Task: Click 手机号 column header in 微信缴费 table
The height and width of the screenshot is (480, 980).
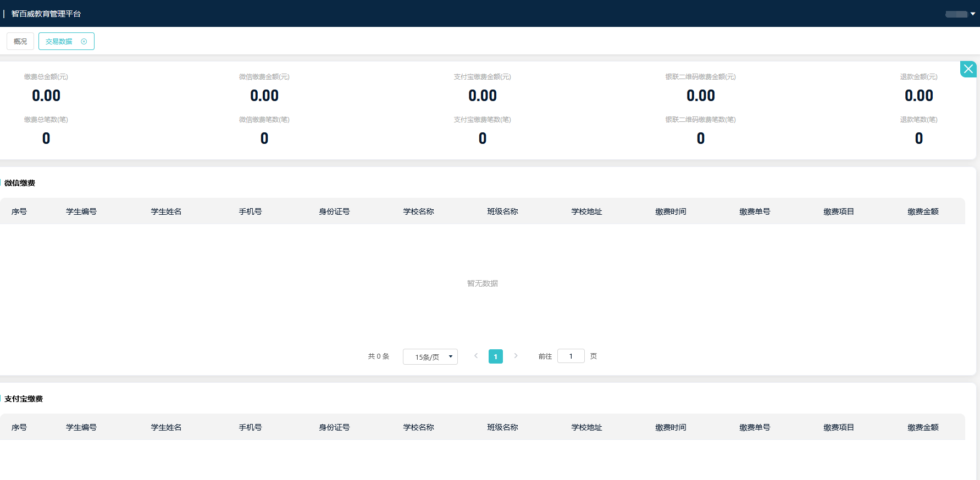Action: (x=251, y=211)
